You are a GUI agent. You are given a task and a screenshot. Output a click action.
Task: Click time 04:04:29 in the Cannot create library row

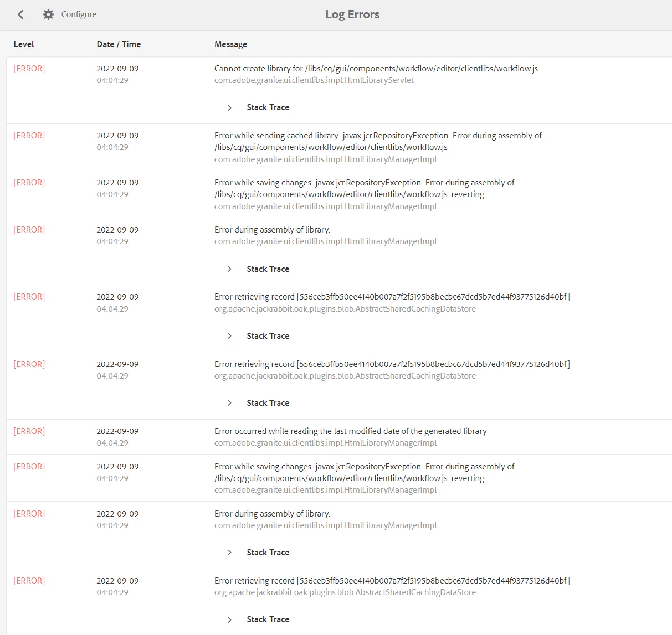[x=112, y=80]
